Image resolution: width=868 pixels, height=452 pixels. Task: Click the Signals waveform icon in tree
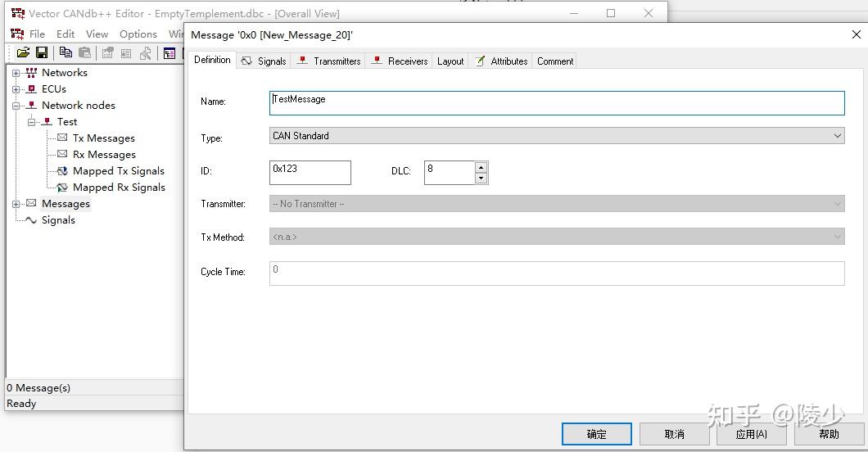tap(31, 220)
